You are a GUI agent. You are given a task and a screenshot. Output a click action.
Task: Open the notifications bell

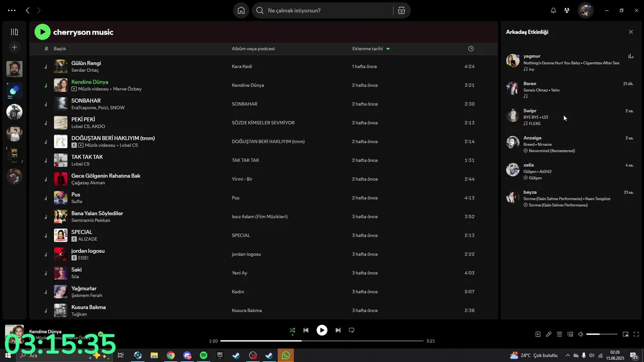(x=553, y=11)
